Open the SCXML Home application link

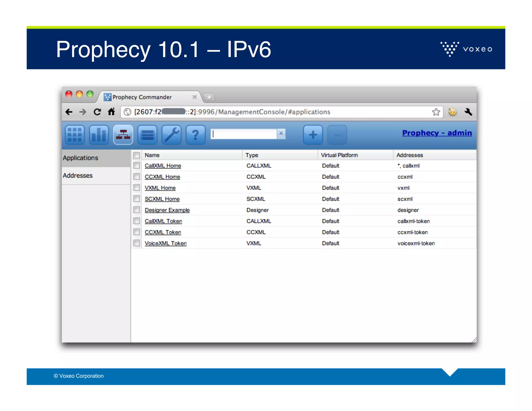[x=162, y=199]
